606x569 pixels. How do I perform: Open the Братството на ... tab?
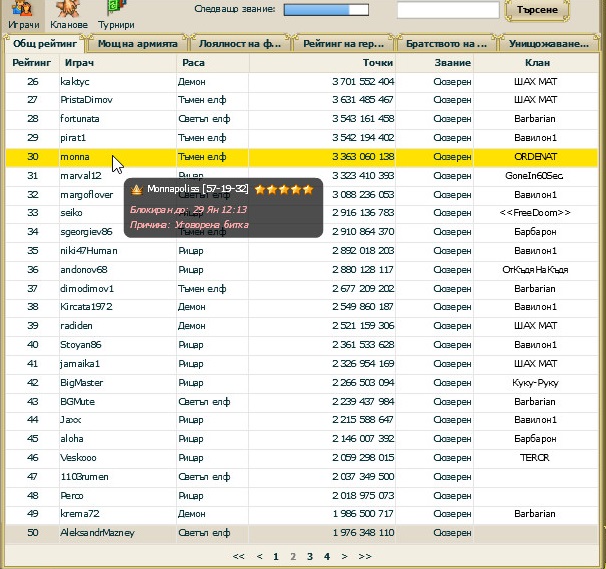(447, 44)
